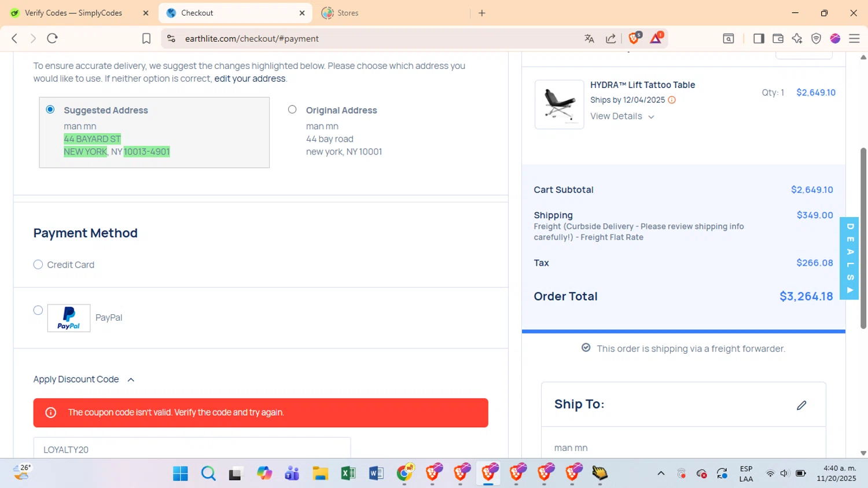The image size is (868, 488).
Task: Click the HYDRA table product thumbnail
Action: (560, 104)
